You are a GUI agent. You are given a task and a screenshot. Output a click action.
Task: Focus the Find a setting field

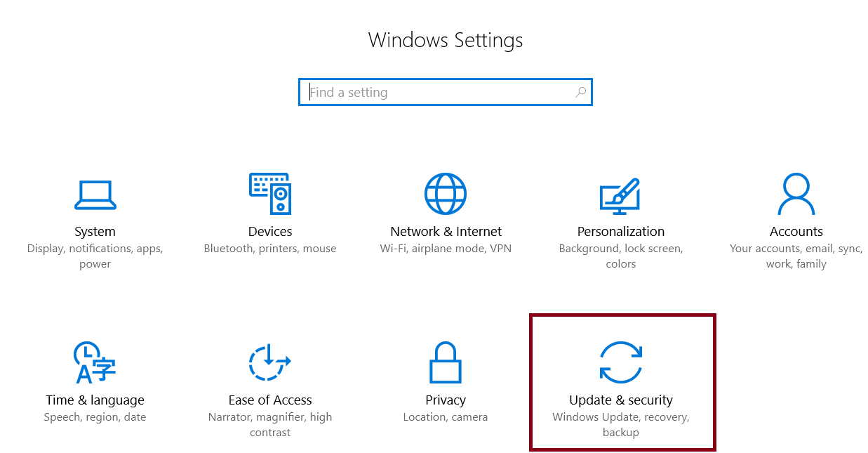(446, 92)
